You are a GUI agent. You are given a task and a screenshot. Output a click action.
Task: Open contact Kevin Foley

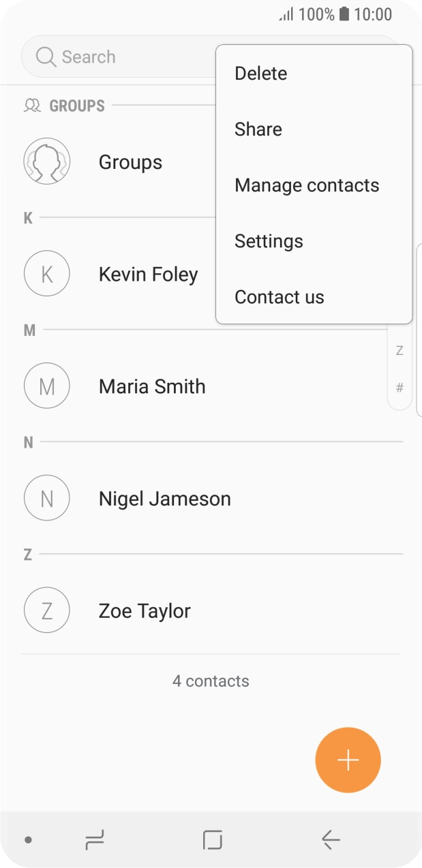(148, 273)
